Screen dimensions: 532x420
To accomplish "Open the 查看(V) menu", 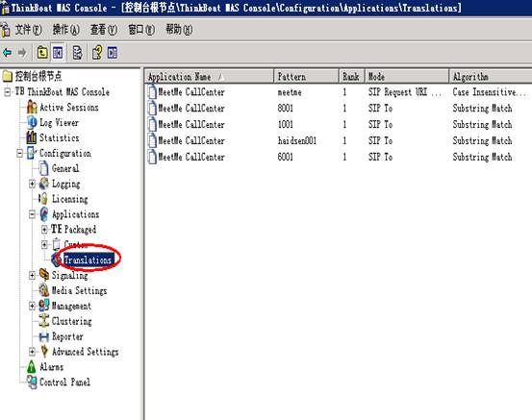I will (x=104, y=30).
